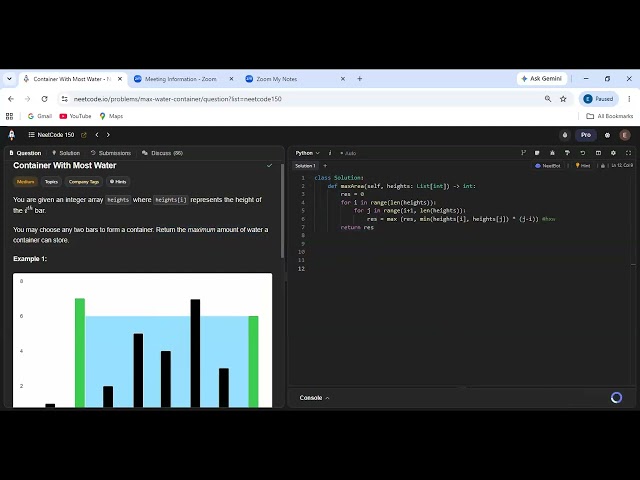The image size is (640, 480).
Task: Click the lock icon near Ln Col
Action: (602, 166)
